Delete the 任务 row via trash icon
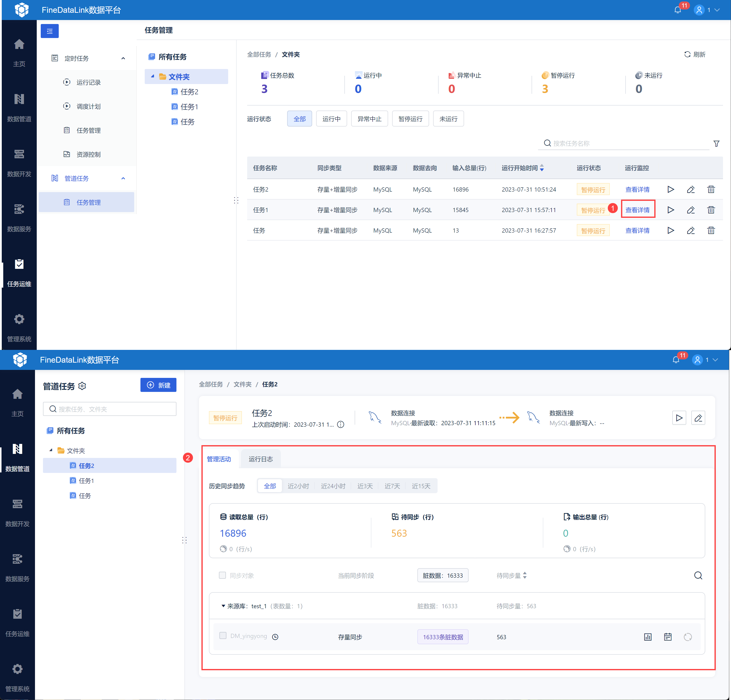Screen dimensions: 731x700 coord(711,231)
